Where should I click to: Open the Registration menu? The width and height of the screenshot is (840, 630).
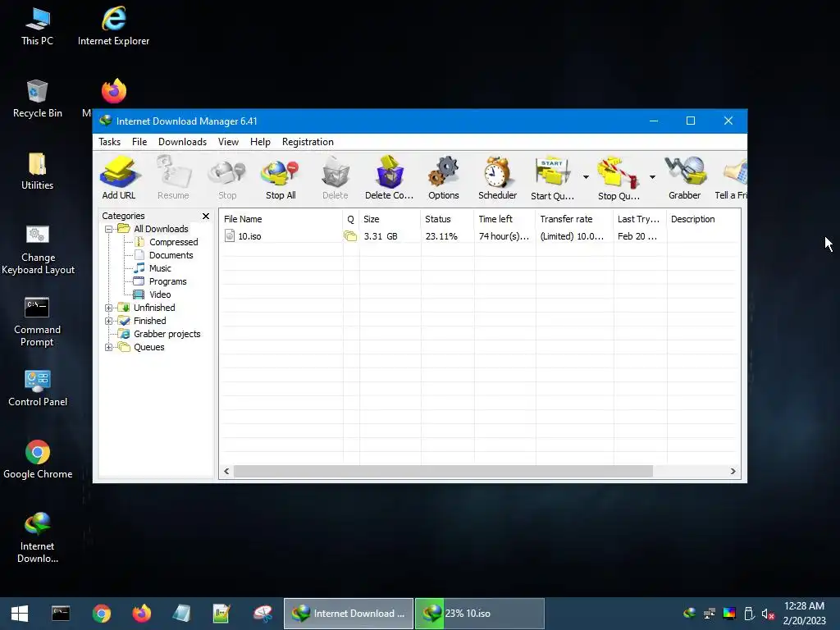coord(308,142)
